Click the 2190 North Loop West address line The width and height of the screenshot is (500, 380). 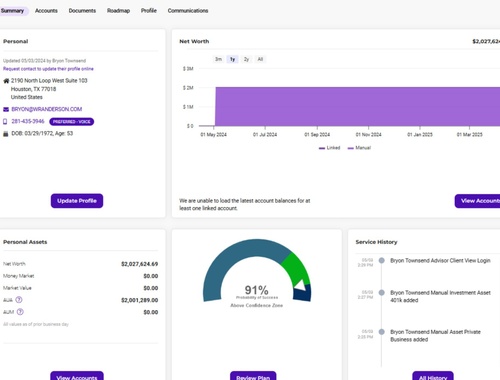click(x=49, y=81)
